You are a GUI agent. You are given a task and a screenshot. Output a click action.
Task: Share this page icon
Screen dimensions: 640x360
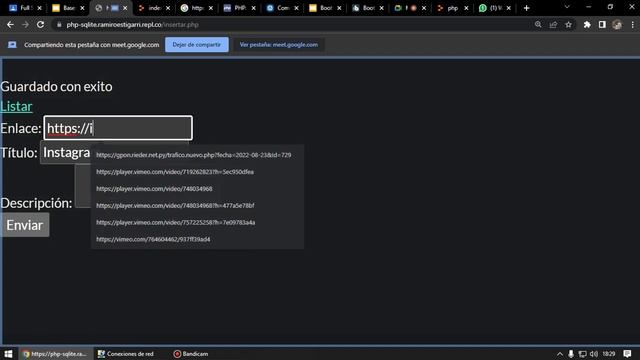(x=553, y=24)
